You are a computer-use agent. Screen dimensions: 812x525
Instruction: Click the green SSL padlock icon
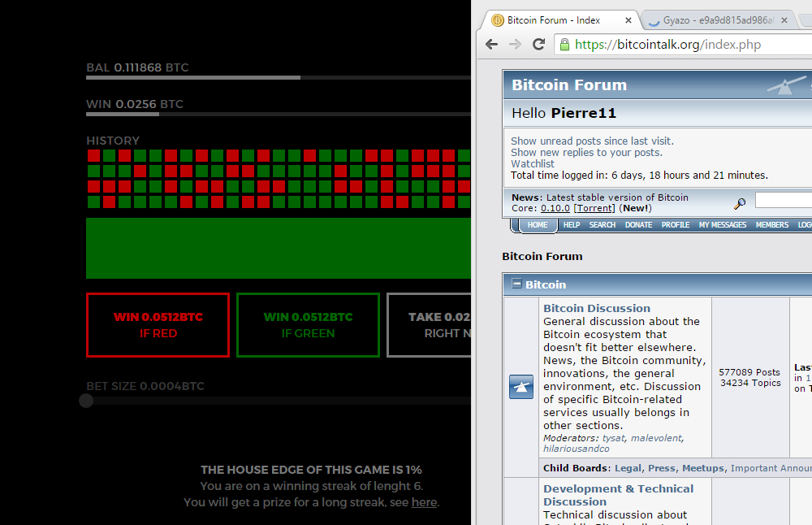(564, 45)
